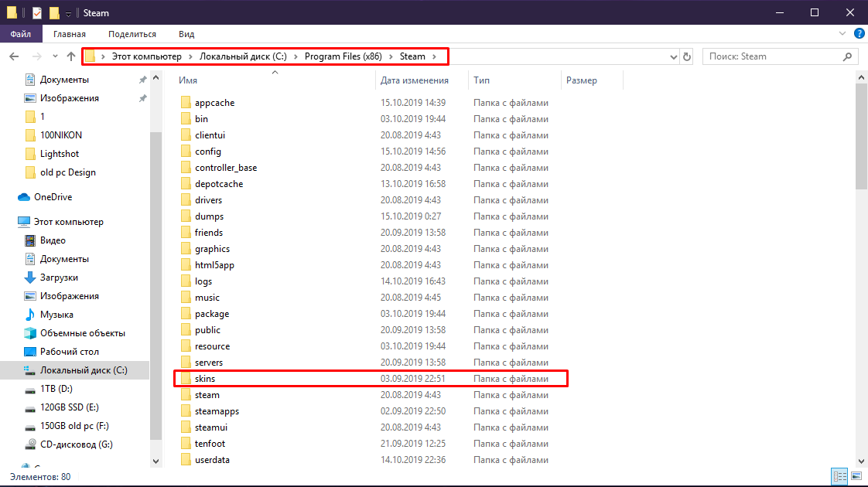Sort by Дата изменения column header
The height and width of the screenshot is (487, 868).
click(x=414, y=80)
